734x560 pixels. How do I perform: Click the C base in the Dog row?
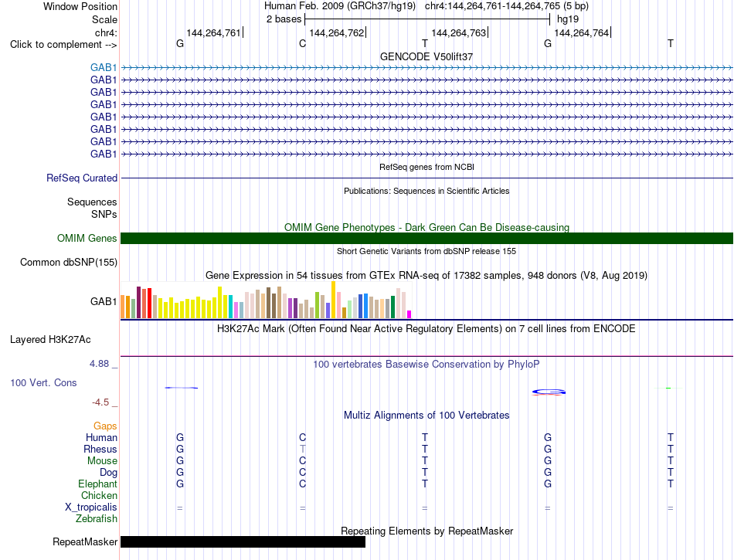pos(302,473)
